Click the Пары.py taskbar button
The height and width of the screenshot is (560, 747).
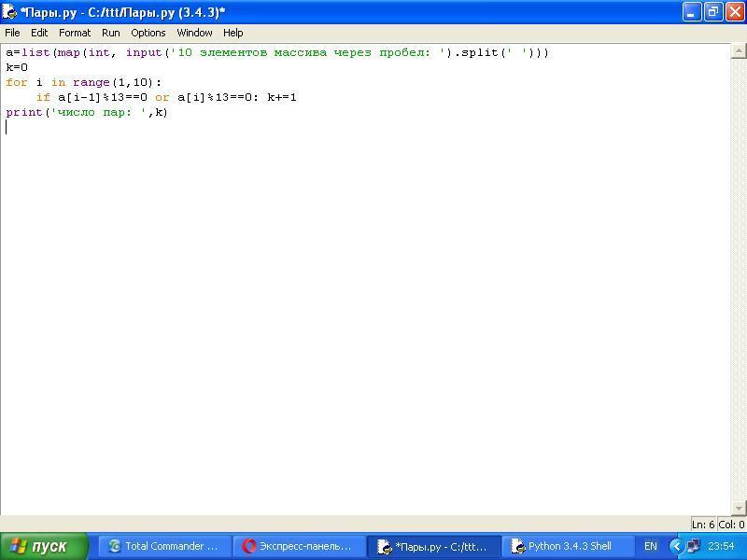pyautogui.click(x=433, y=546)
